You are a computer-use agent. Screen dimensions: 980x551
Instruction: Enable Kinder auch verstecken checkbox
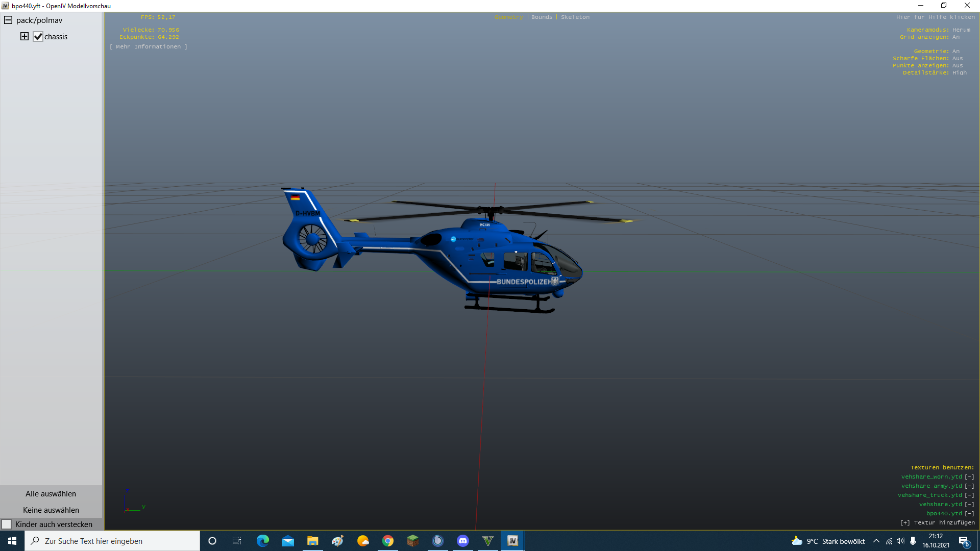[7, 524]
